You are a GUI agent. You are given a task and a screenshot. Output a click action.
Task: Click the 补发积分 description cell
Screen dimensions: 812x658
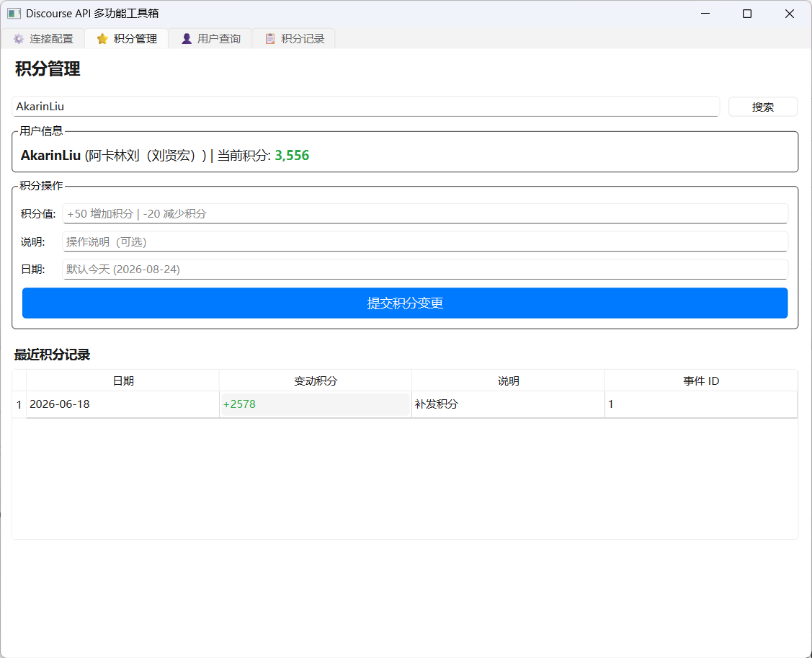click(x=508, y=404)
